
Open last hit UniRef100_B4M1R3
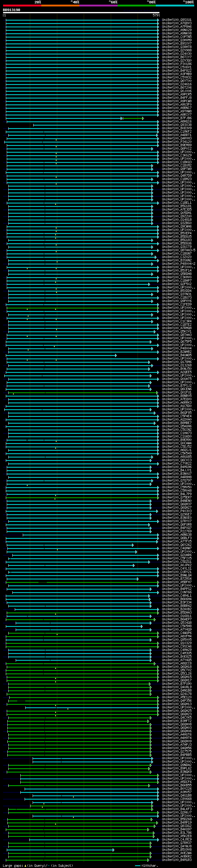176,860
